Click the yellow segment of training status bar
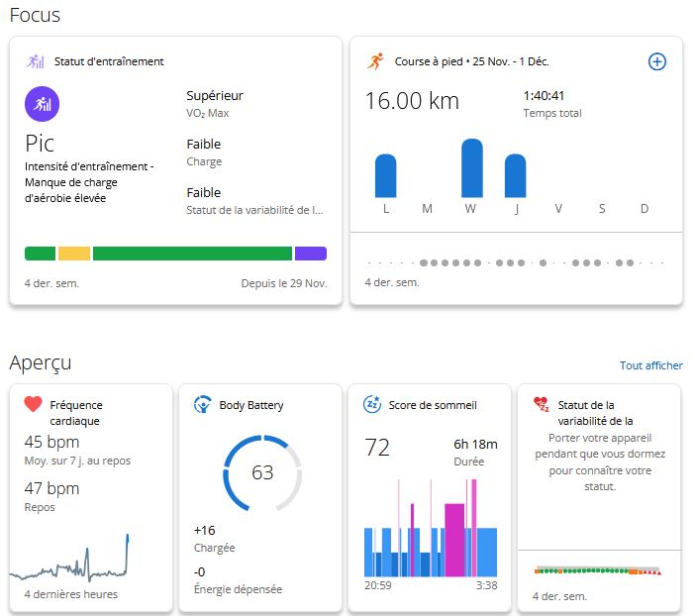Viewport: 695px width, 616px height. click(74, 254)
